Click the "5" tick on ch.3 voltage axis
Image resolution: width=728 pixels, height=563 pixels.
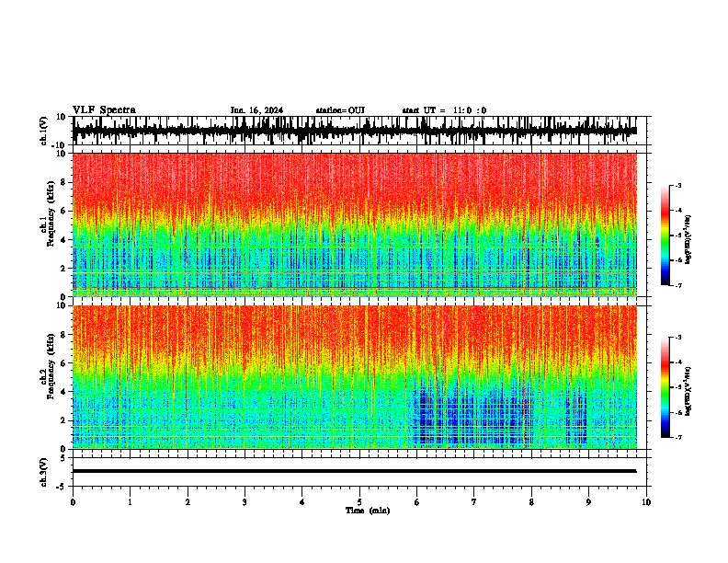click(63, 457)
